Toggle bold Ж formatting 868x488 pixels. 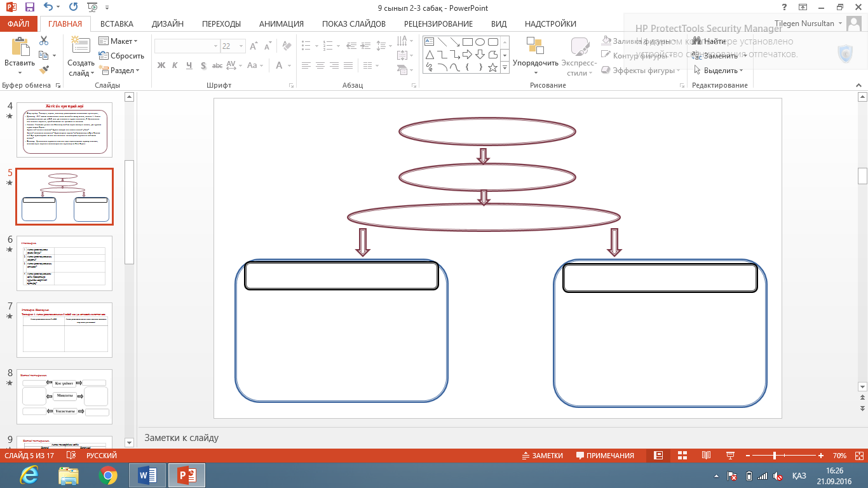(161, 65)
